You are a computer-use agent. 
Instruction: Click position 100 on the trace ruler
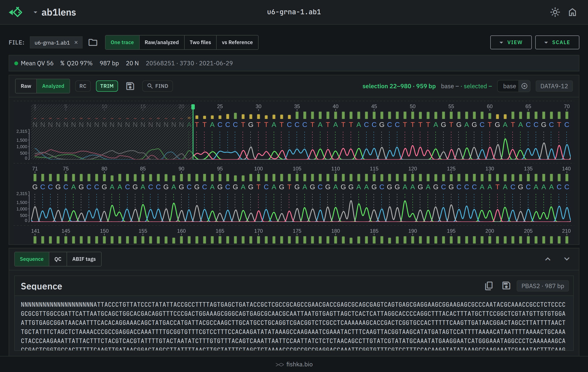click(x=258, y=168)
